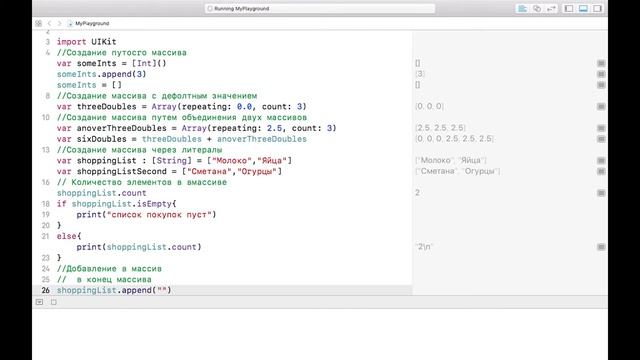Show result for the threeDoubles array line
The width and height of the screenshot is (640, 360).
click(601, 107)
